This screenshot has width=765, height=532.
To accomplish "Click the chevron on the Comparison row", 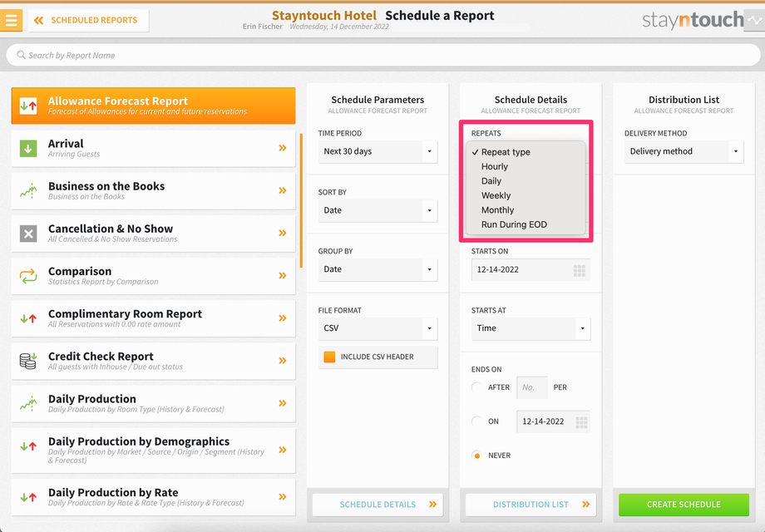I will [x=283, y=275].
